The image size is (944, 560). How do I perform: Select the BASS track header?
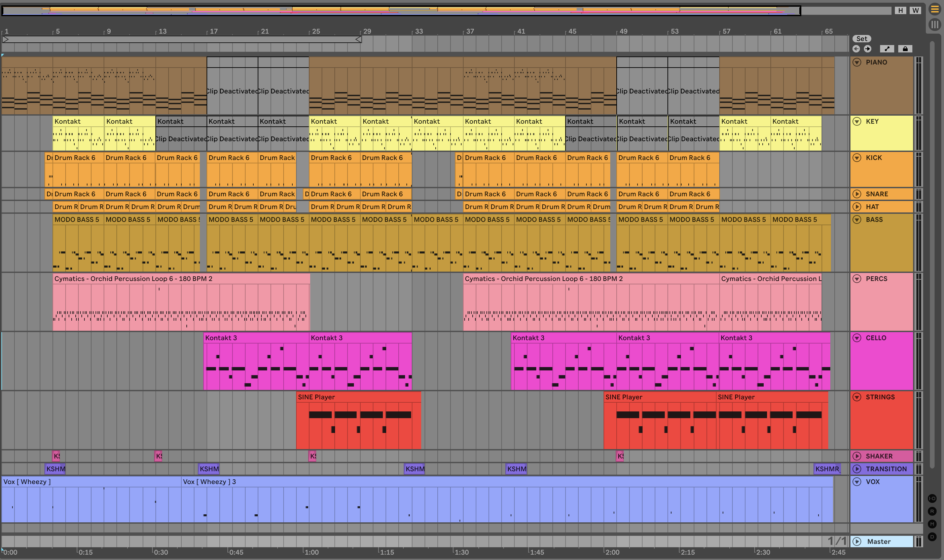874,219
